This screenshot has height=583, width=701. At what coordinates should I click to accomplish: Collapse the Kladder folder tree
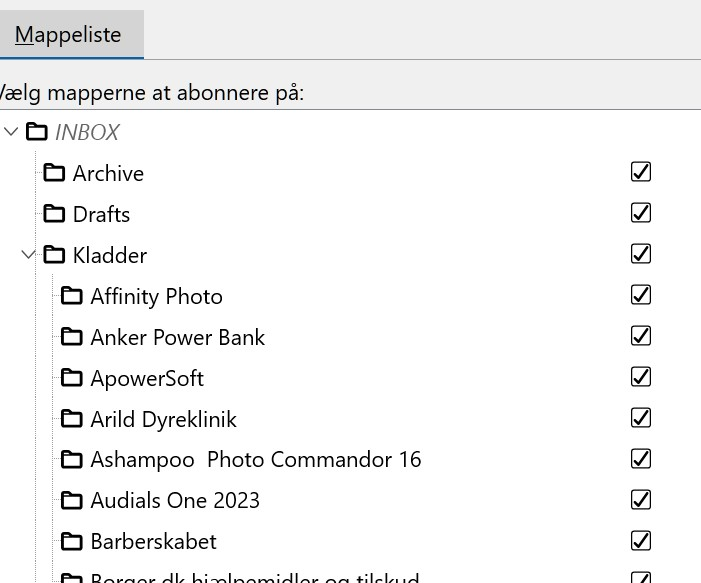pos(29,255)
